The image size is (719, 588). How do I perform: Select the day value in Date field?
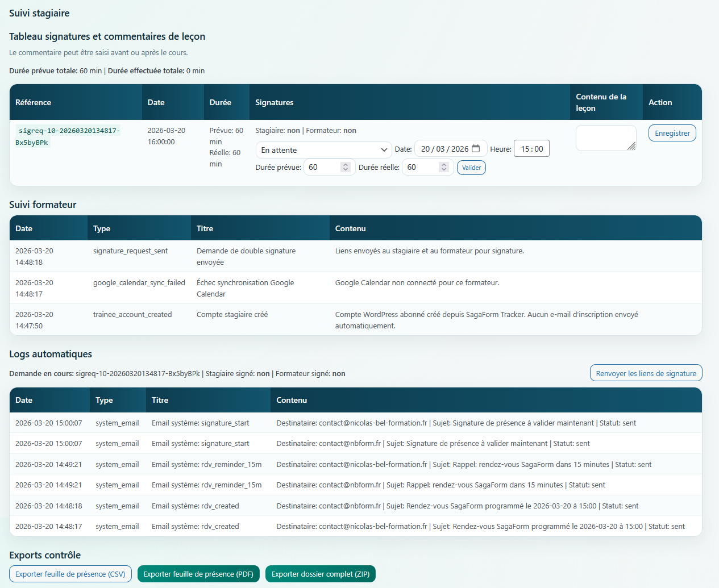tap(426, 149)
